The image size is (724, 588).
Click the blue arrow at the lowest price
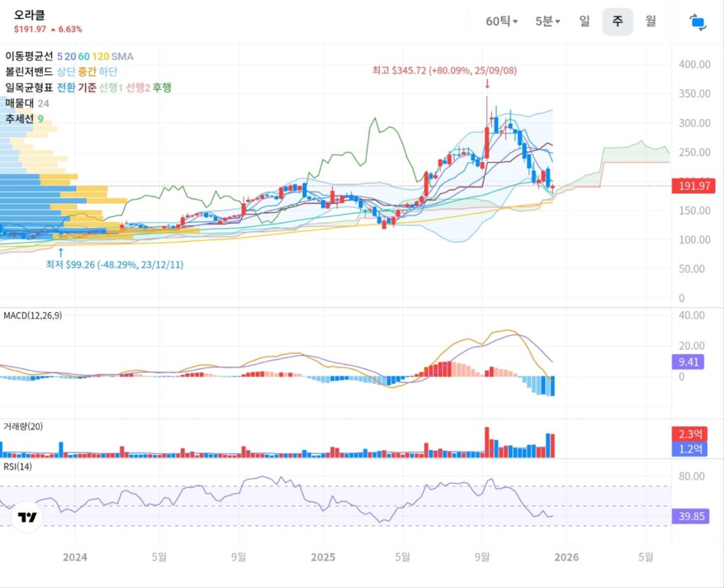coord(60,252)
